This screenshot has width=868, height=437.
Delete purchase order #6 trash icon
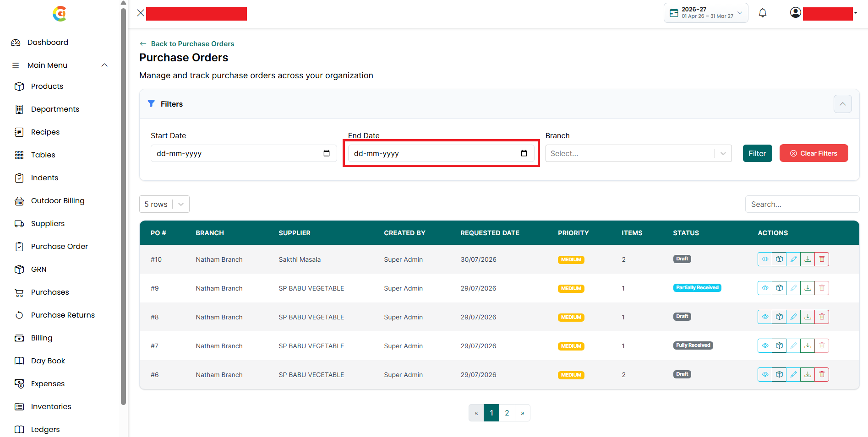[822, 375]
